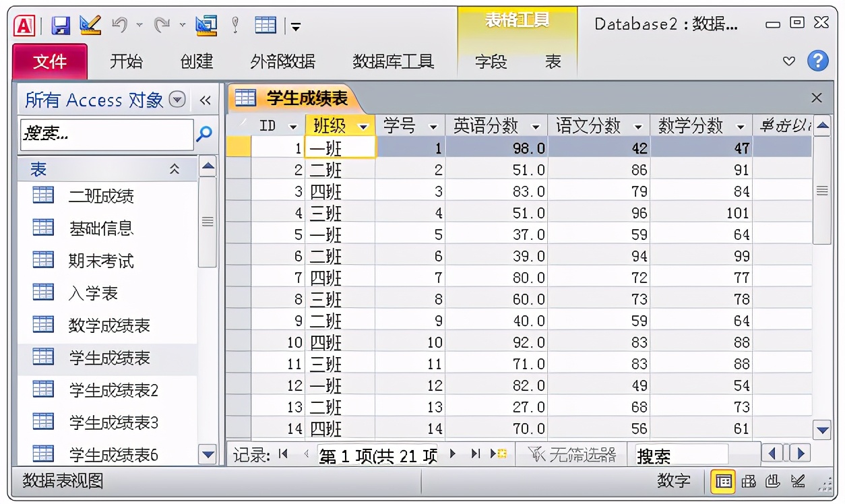Viewport: 845px width, 504px height.
Task: Switch to Datasheet view in status bar
Action: pos(724,481)
